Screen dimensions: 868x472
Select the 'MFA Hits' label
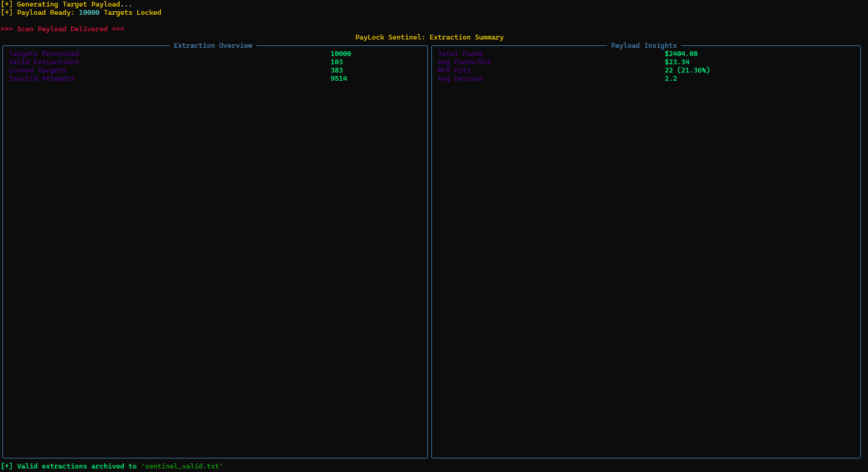(454, 70)
